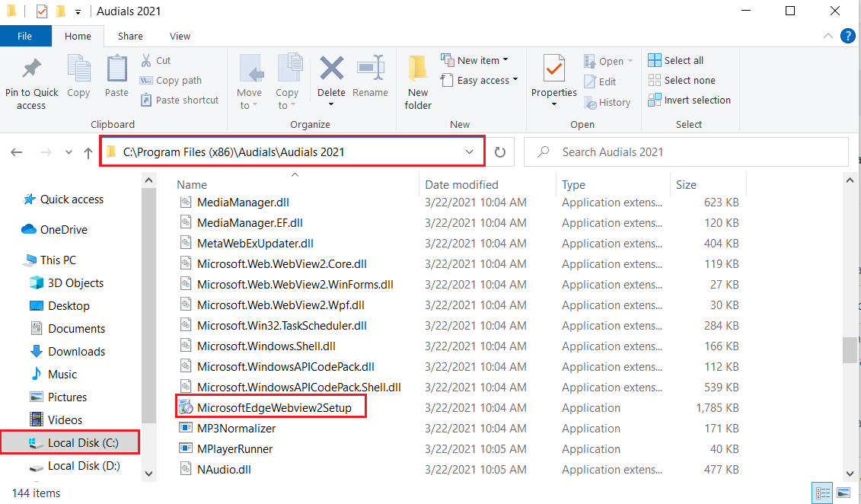Click the Rename icon in Organize group

click(370, 70)
